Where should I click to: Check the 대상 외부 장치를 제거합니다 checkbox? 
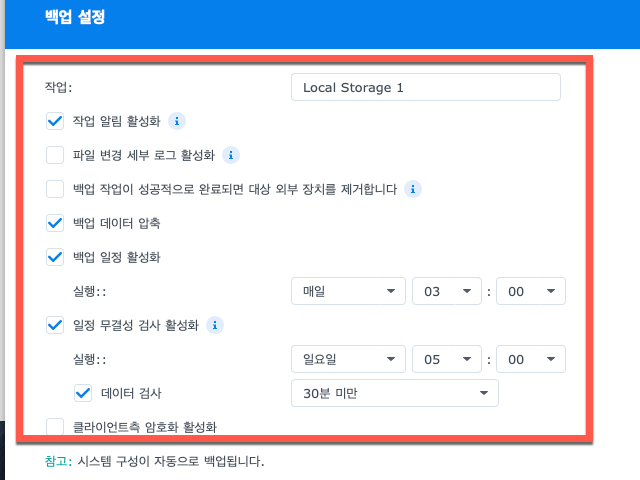tap(55, 189)
